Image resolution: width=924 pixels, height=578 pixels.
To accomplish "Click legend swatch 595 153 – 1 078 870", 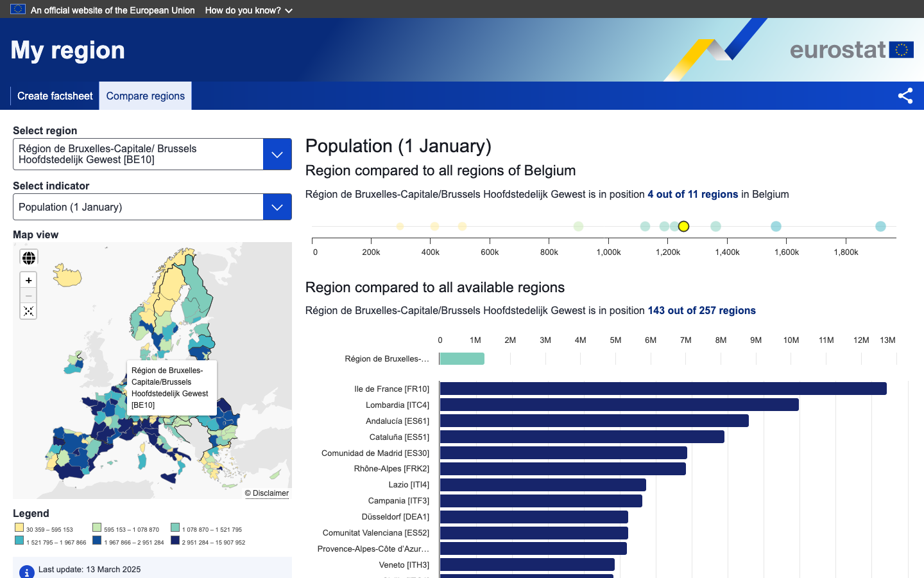I will (97, 527).
